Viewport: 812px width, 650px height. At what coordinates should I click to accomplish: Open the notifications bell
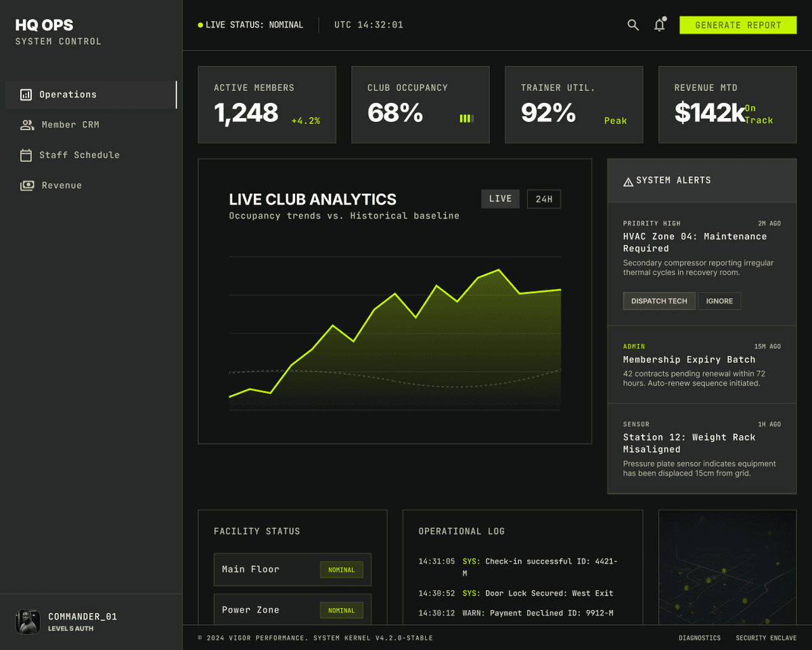[x=660, y=25]
